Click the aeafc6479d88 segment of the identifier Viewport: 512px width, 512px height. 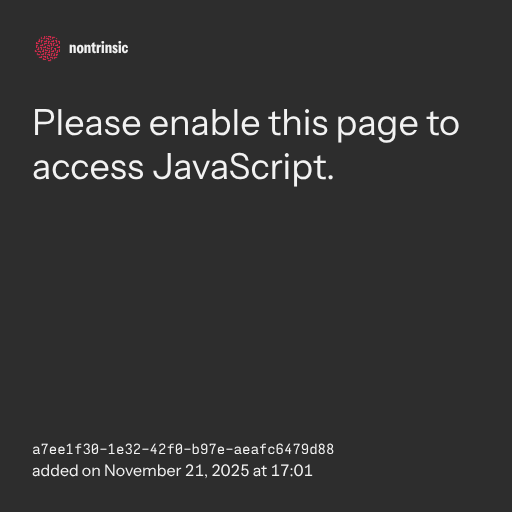pos(284,449)
